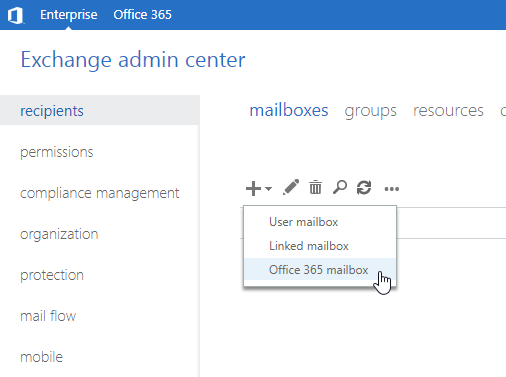The width and height of the screenshot is (506, 377).
Task: Choose User mailbox from menu
Action: pos(320,222)
